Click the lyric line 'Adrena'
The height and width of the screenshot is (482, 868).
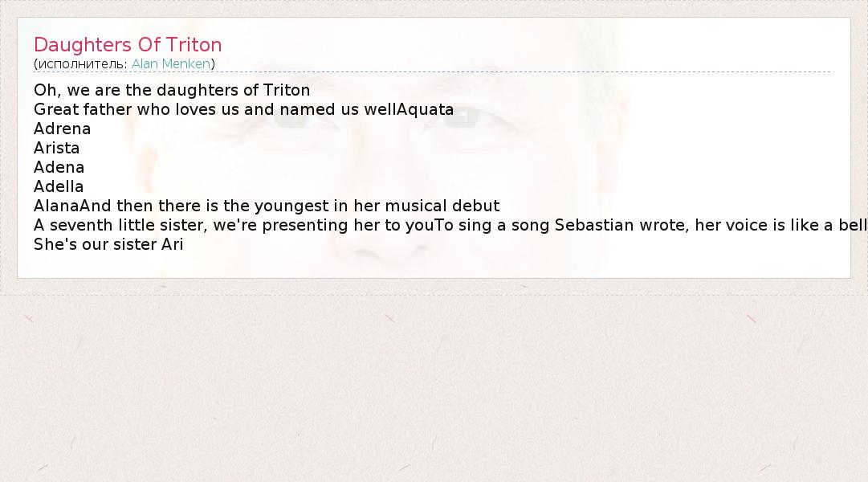pos(63,129)
